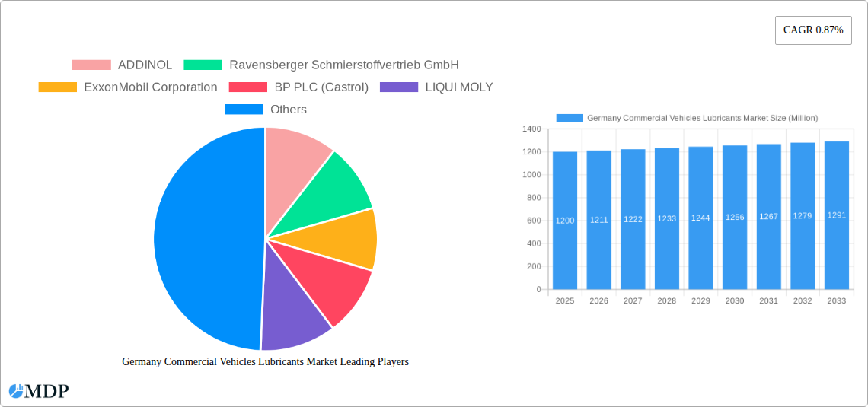
Task: Select the 2032 bar labeled 1279
Action: pos(803,216)
